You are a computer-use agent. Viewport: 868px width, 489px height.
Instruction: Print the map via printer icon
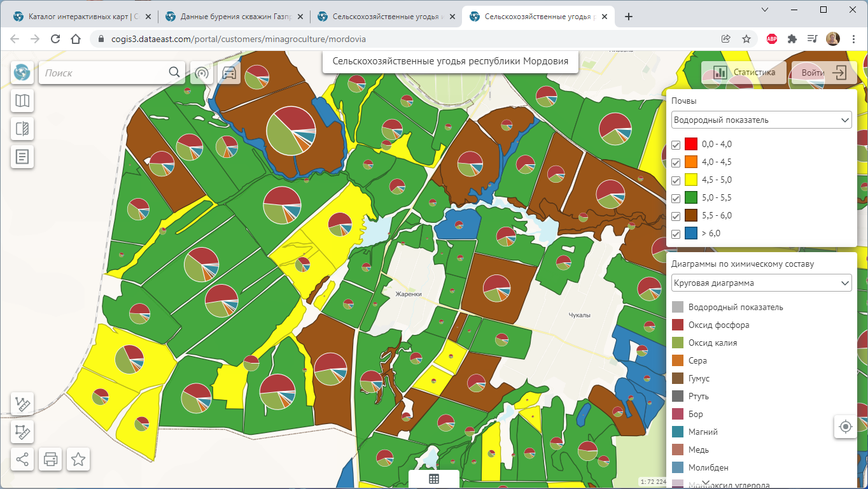point(51,459)
